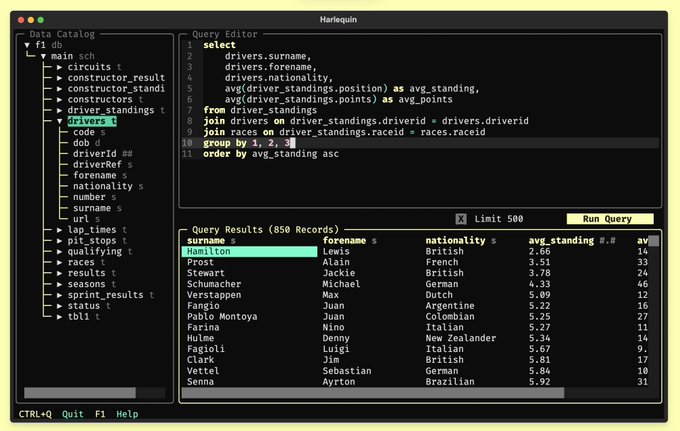Expand the constructor_results table
The width and height of the screenshot is (680, 431).
pyautogui.click(x=59, y=78)
